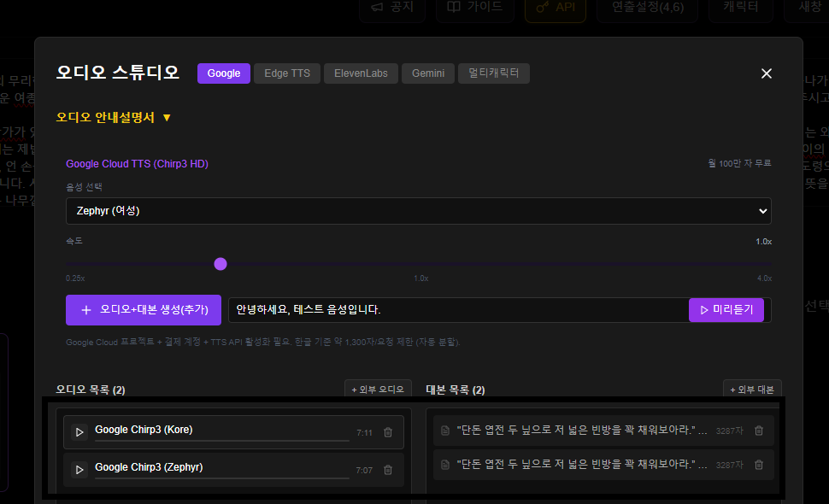
Task: Delete the second script in 대본 목록
Action: pos(759,465)
